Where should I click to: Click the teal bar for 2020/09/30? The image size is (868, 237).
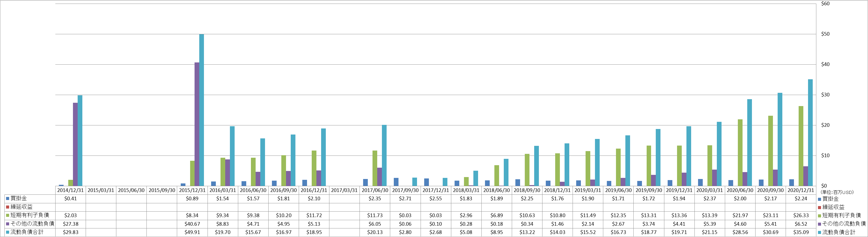pos(780,139)
